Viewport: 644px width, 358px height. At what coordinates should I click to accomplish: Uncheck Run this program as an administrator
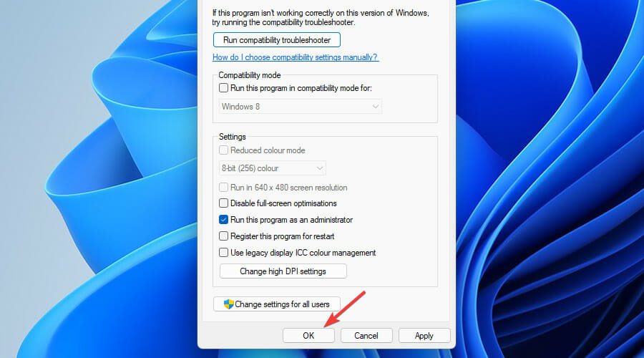pos(223,220)
